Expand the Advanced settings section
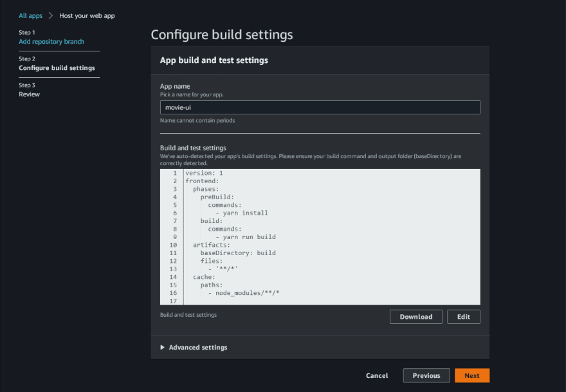 click(x=194, y=347)
